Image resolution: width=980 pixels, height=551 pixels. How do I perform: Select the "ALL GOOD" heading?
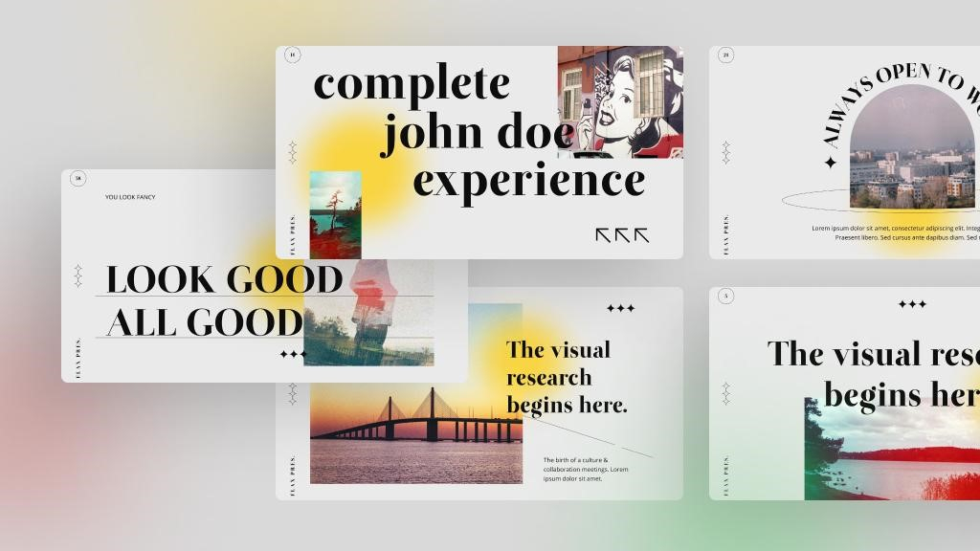point(205,322)
